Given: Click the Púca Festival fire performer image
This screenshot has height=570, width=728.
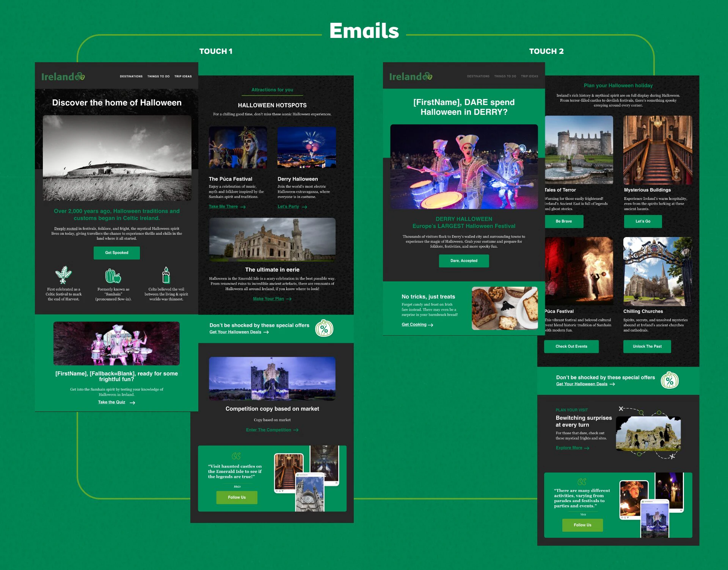Looking at the screenshot, I should (x=579, y=272).
